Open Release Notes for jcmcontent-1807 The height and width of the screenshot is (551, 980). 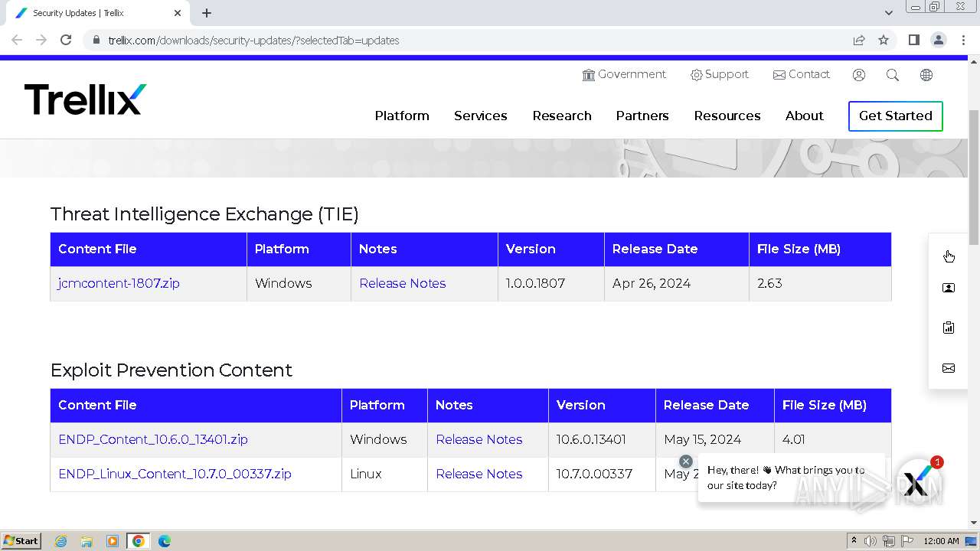click(403, 283)
